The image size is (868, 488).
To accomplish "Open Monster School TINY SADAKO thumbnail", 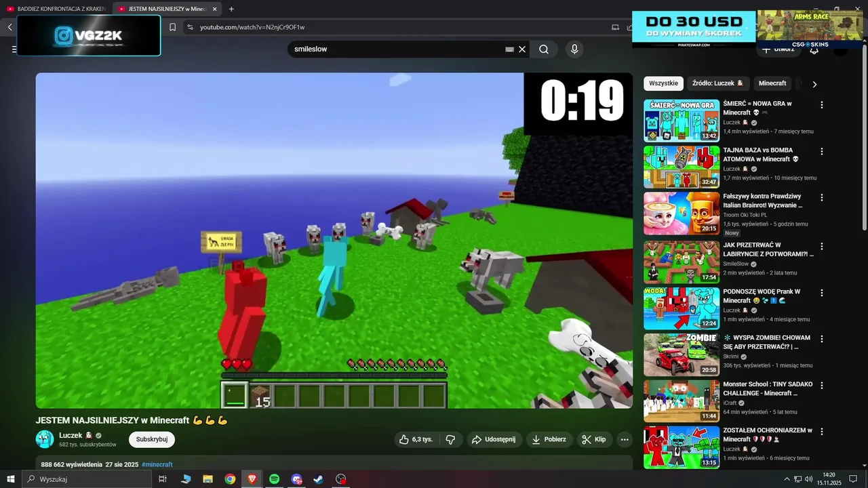I will click(682, 401).
